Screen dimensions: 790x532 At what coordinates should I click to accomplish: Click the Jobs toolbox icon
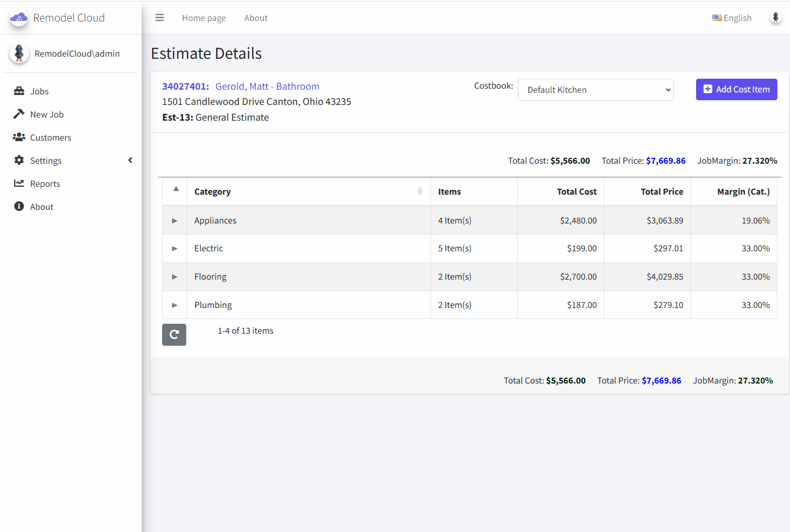19,91
